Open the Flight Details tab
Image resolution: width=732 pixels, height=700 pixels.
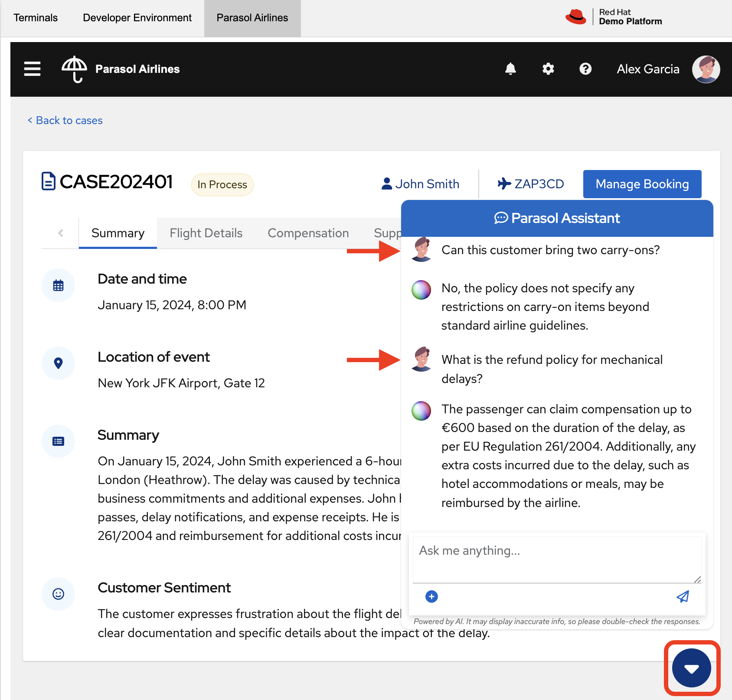tap(206, 233)
